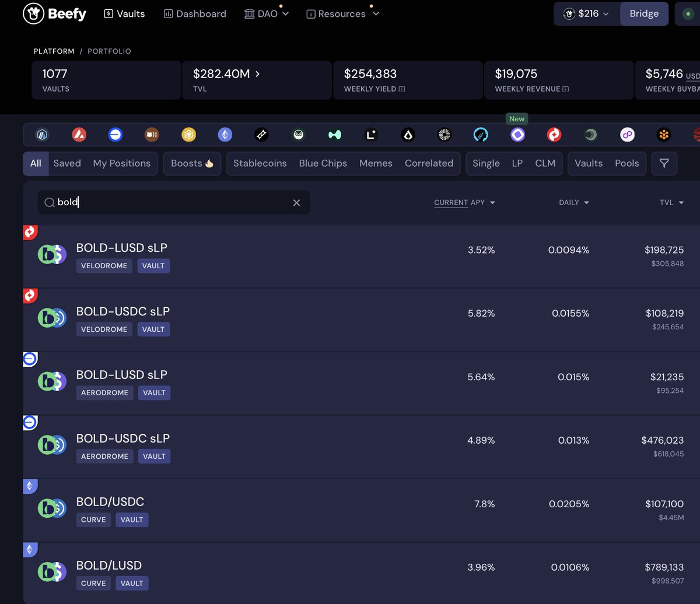Image resolution: width=700 pixels, height=604 pixels.
Task: Open the Resources dropdown menu
Action: (342, 13)
